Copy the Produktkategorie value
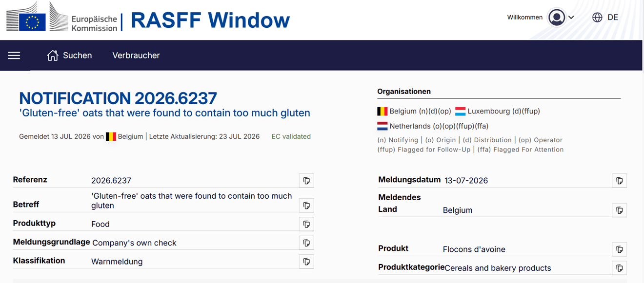 pyautogui.click(x=620, y=268)
